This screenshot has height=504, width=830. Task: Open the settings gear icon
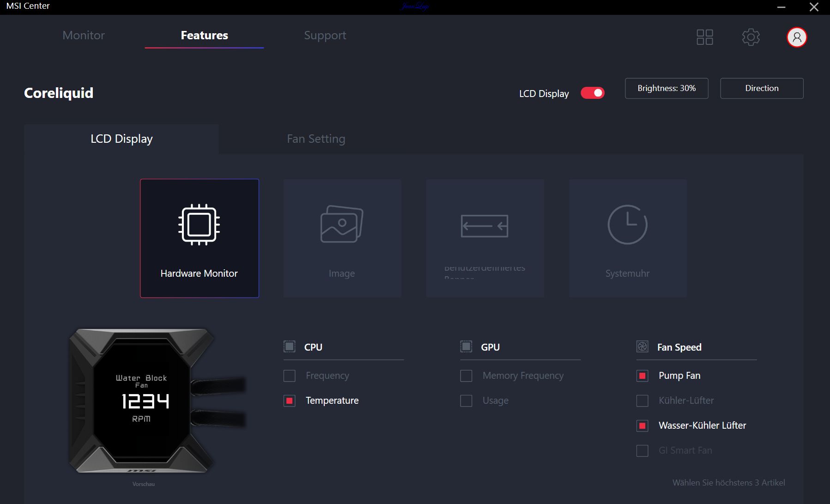(x=751, y=37)
